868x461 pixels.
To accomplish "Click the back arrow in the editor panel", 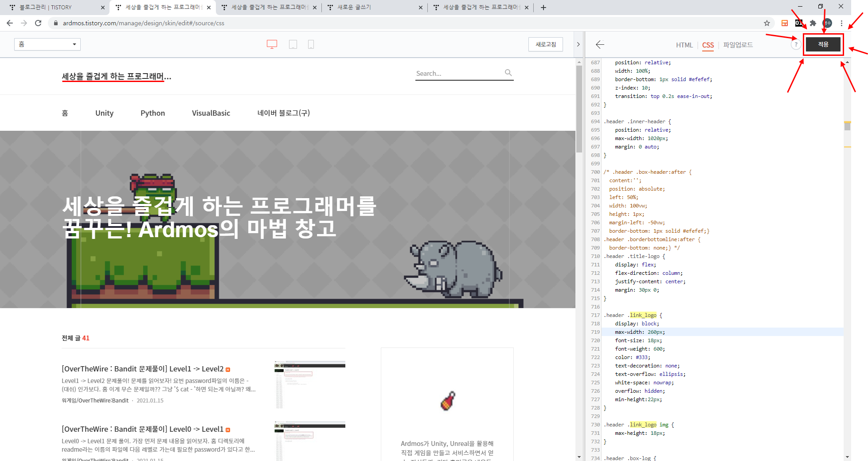I will pos(600,44).
